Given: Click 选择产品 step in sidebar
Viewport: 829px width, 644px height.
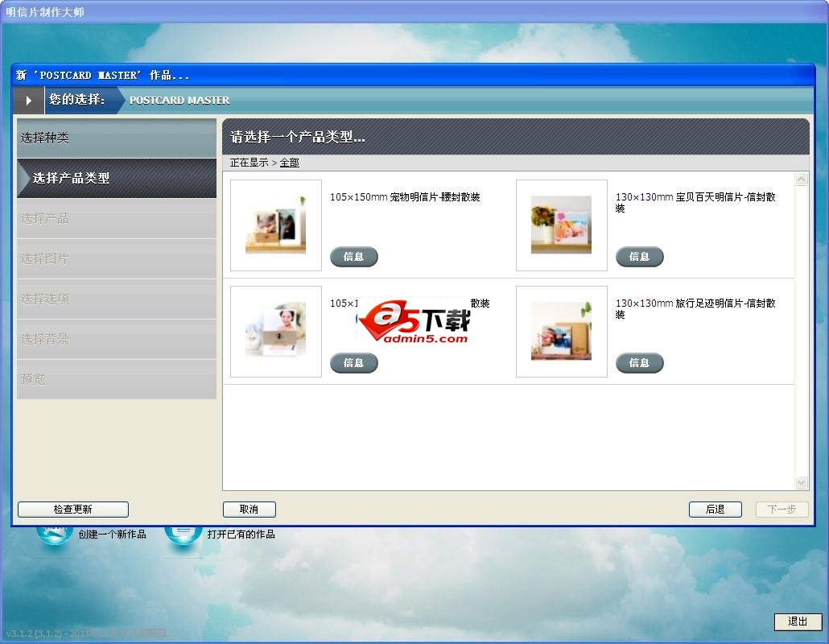Looking at the screenshot, I should pyautogui.click(x=117, y=218).
